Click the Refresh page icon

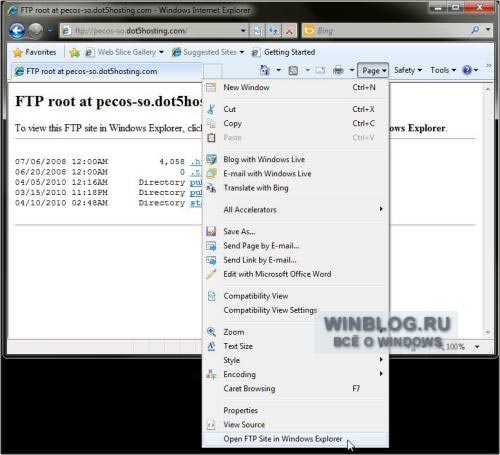(273, 31)
